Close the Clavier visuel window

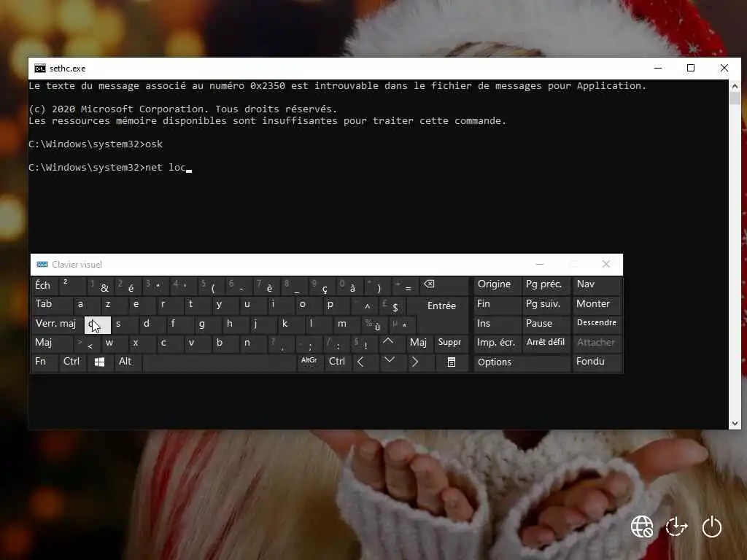pos(605,264)
